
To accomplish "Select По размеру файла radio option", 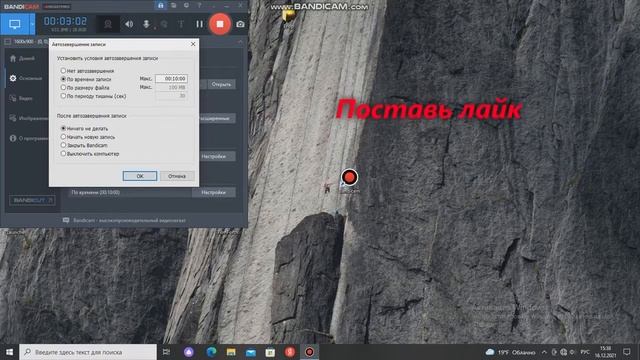I will click(x=85, y=87).
